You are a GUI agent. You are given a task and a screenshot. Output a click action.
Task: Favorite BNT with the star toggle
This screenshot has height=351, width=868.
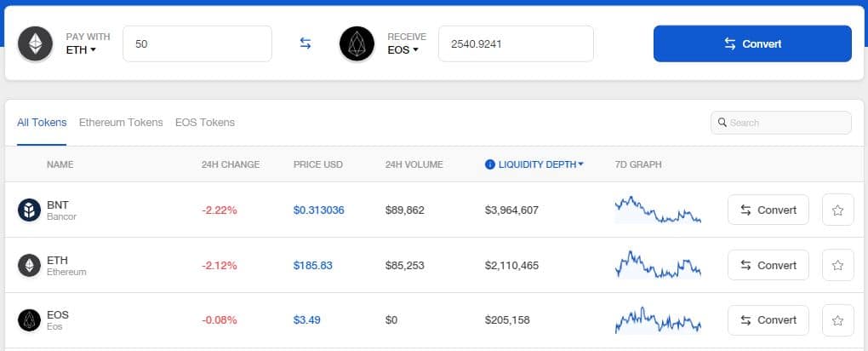[837, 210]
